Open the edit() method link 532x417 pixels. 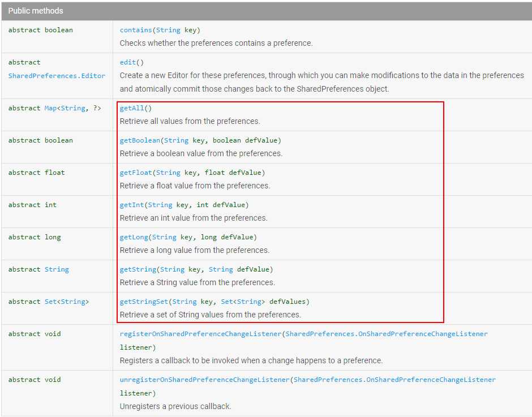pos(128,62)
